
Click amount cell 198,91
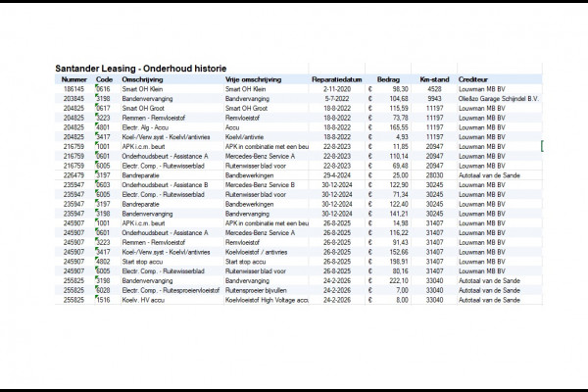point(398,262)
